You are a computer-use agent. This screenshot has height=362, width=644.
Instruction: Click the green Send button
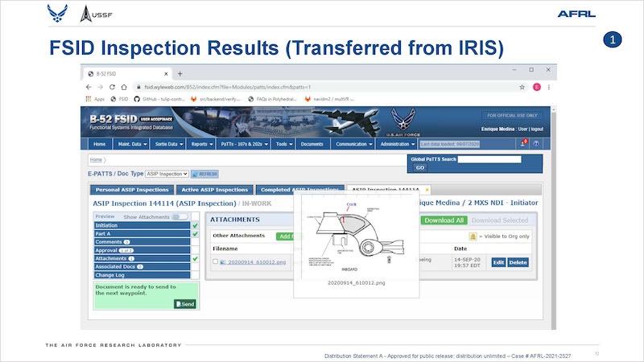coord(185,304)
